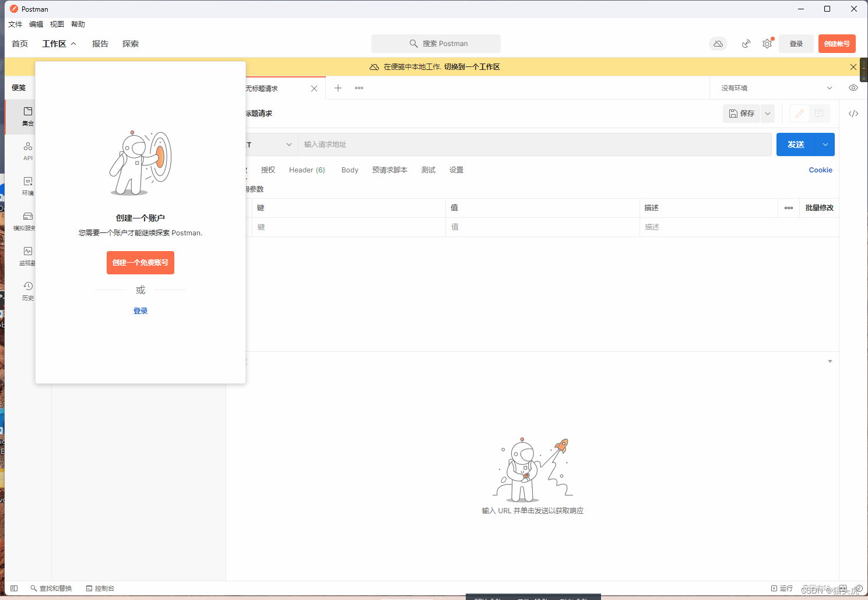The width and height of the screenshot is (868, 600).
Task: Click the 键 key input cell
Action: pyautogui.click(x=349, y=227)
